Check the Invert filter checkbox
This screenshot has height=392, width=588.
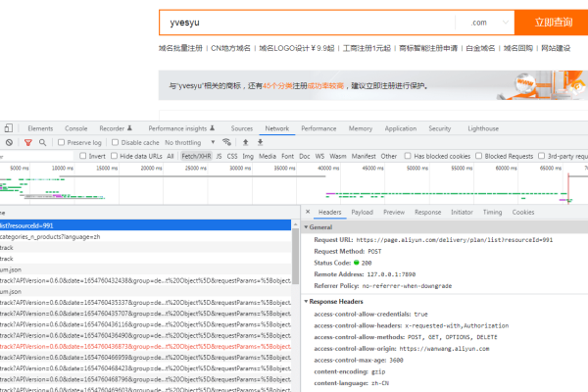pos(83,156)
